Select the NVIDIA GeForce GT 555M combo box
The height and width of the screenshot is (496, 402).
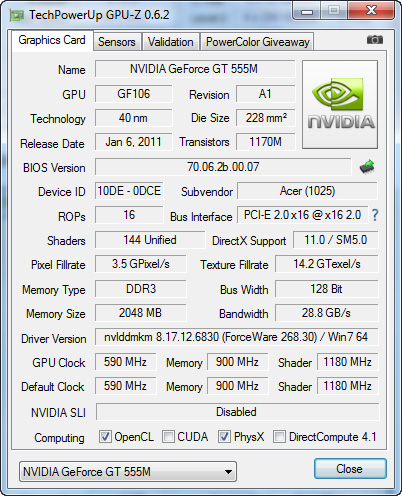point(128,471)
